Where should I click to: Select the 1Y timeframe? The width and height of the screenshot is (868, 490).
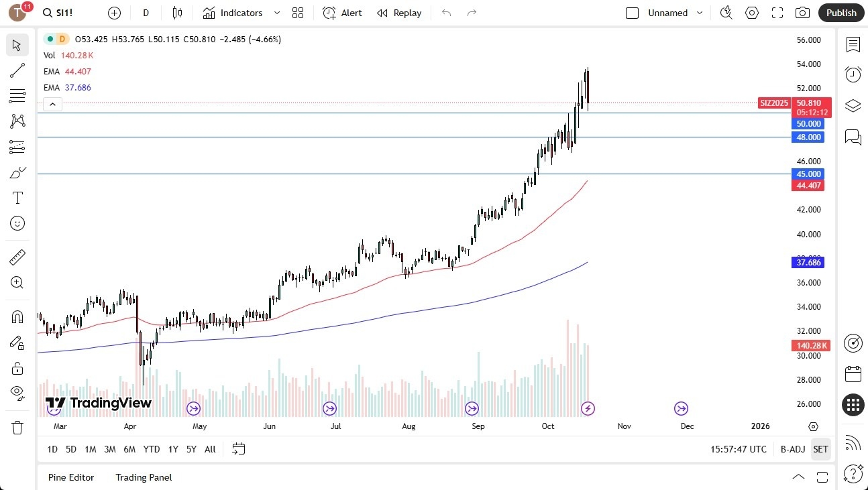point(172,449)
